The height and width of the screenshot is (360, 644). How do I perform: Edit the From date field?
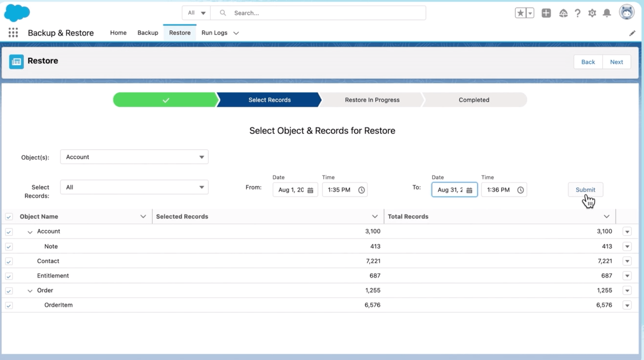pos(295,190)
